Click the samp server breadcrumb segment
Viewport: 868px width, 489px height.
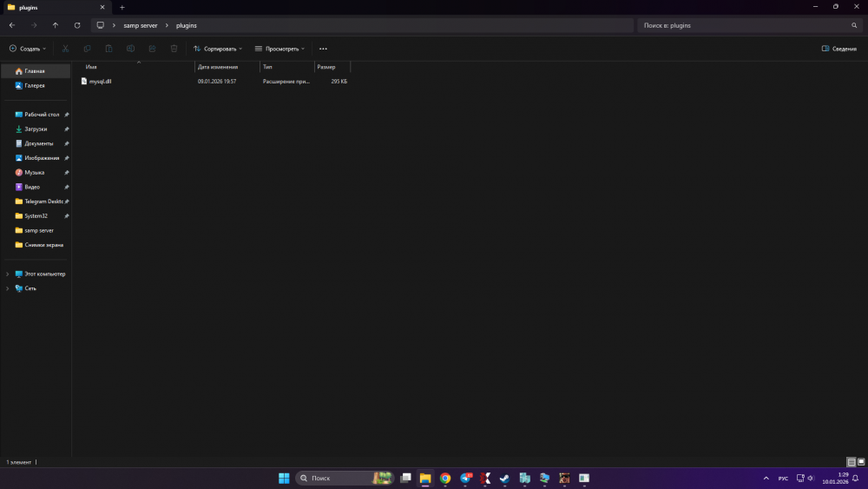(x=141, y=25)
